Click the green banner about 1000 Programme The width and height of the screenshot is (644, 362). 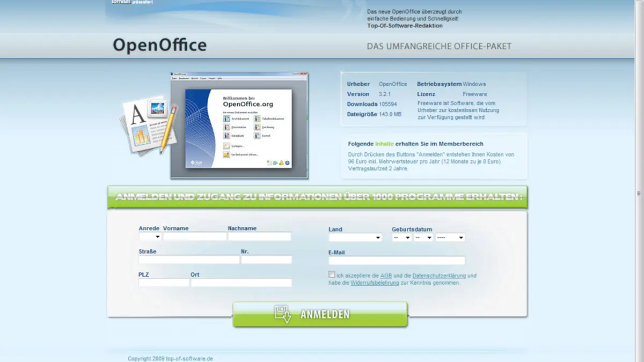(317, 197)
